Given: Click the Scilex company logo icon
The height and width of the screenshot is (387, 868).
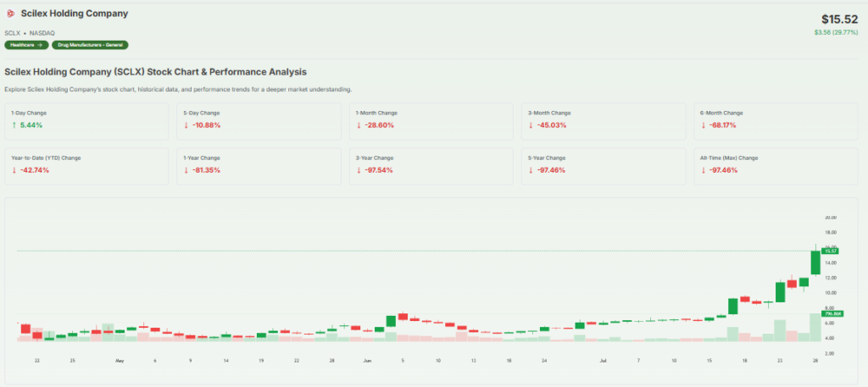Looking at the screenshot, I should [10, 14].
